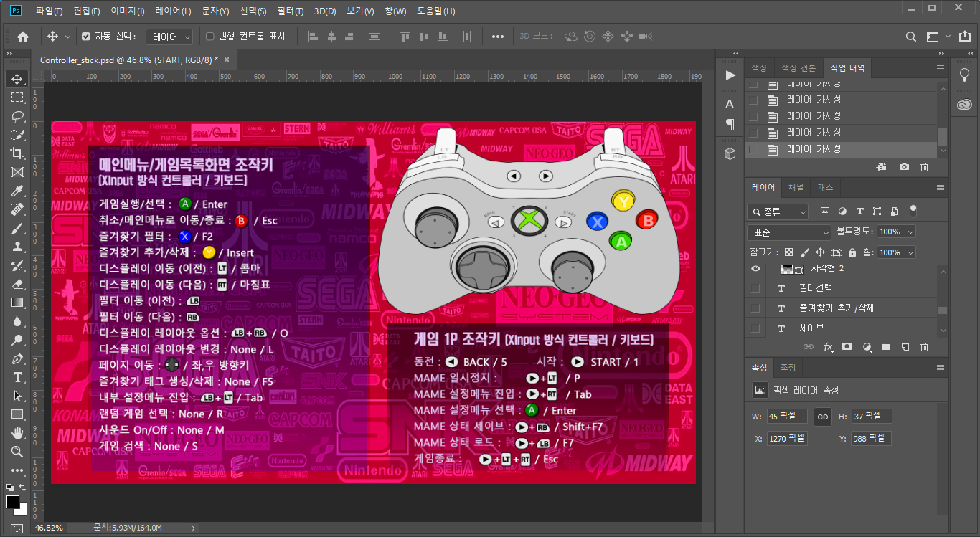980x537 pixels.
Task: Select the Crop tool
Action: [x=17, y=153]
